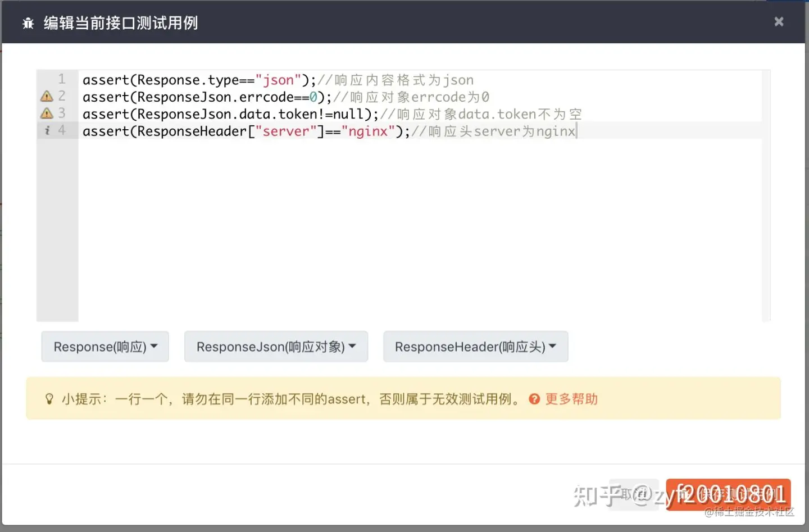Click the warning icon on line 3
The width and height of the screenshot is (809, 532).
47,113
